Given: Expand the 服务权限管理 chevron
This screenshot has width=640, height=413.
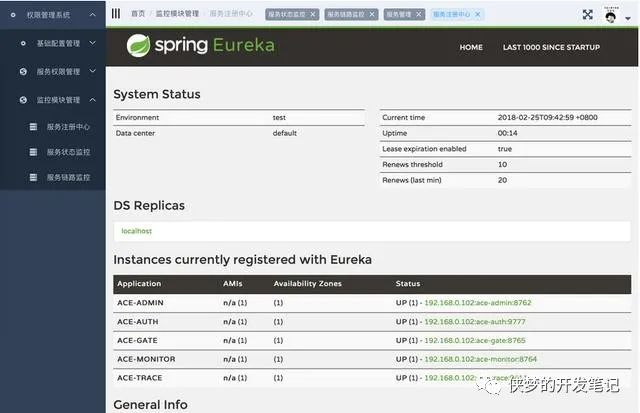Looking at the screenshot, I should (93, 71).
